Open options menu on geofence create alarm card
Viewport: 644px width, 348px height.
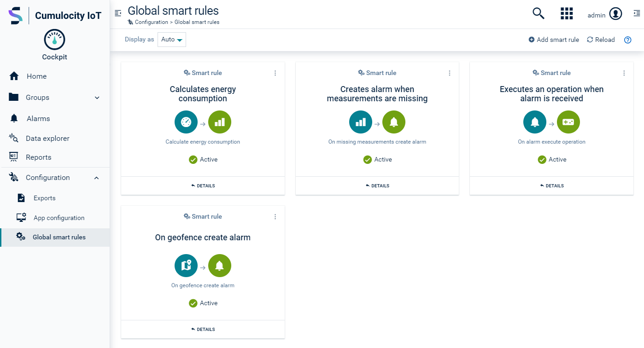(x=275, y=217)
